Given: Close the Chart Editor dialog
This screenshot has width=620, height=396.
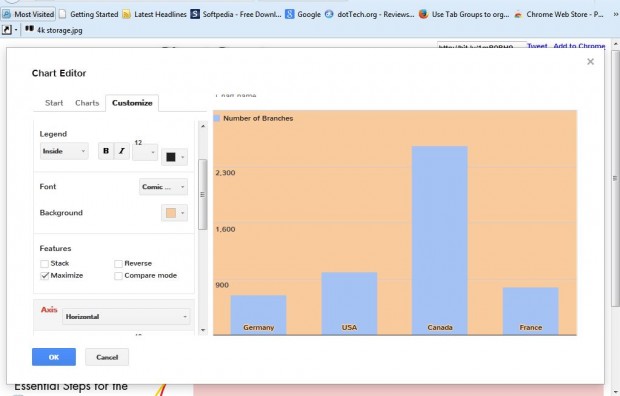Looking at the screenshot, I should tap(590, 62).
